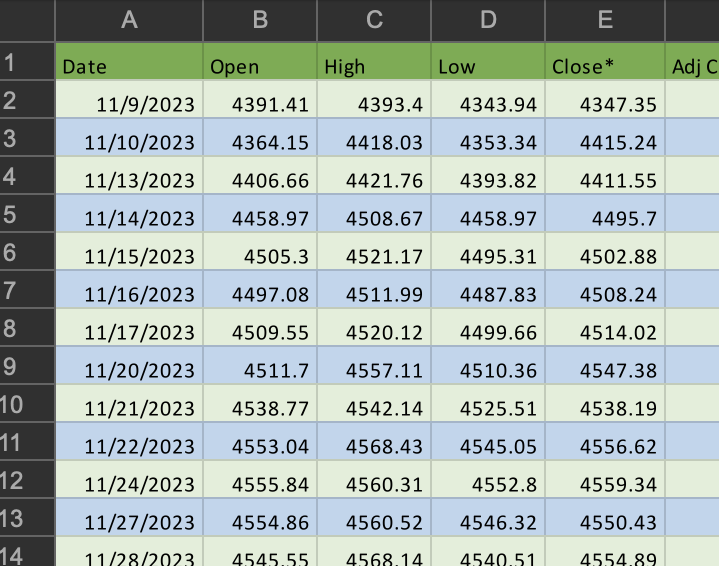Select the date cell 11/24/2023
719x566 pixels.
pos(129,479)
